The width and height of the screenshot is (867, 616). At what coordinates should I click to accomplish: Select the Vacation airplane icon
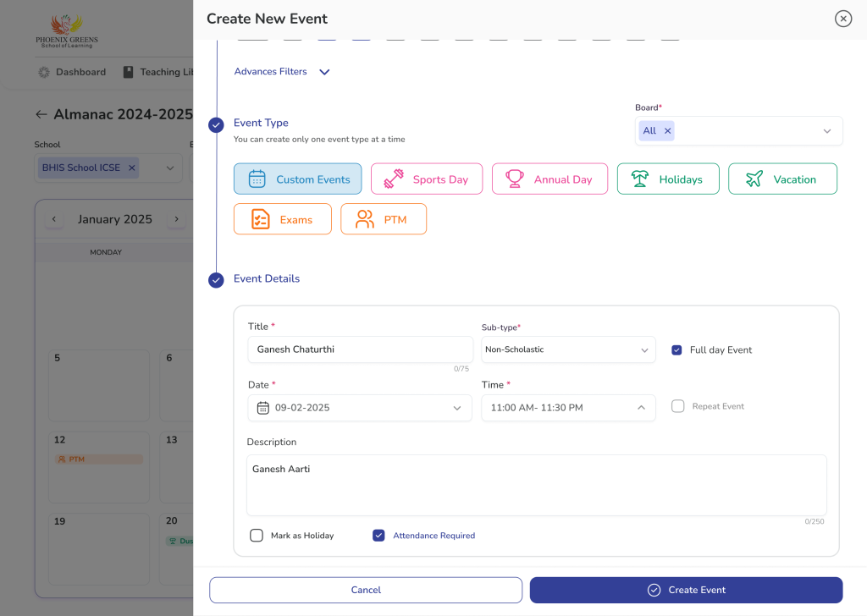(x=754, y=179)
